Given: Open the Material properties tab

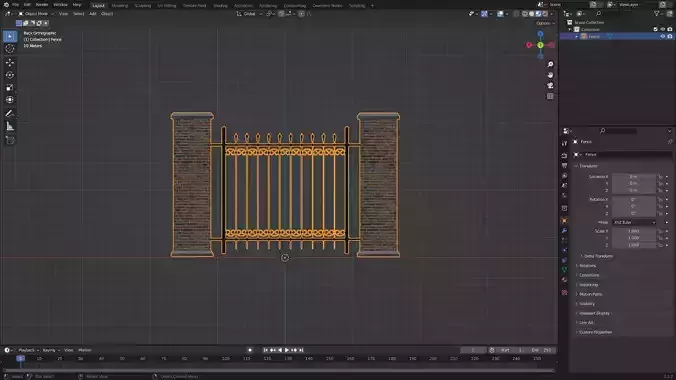Looking at the screenshot, I should coord(564,280).
